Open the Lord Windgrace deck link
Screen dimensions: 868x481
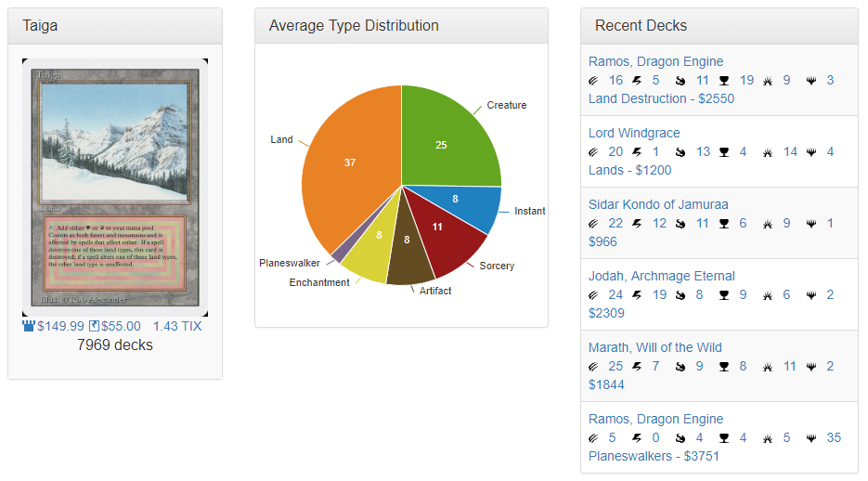pos(634,133)
